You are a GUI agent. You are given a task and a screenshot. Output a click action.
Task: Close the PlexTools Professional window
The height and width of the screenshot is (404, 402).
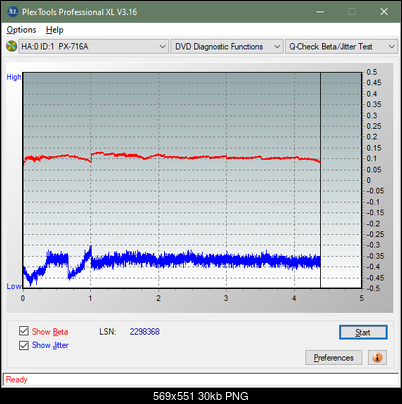(384, 12)
